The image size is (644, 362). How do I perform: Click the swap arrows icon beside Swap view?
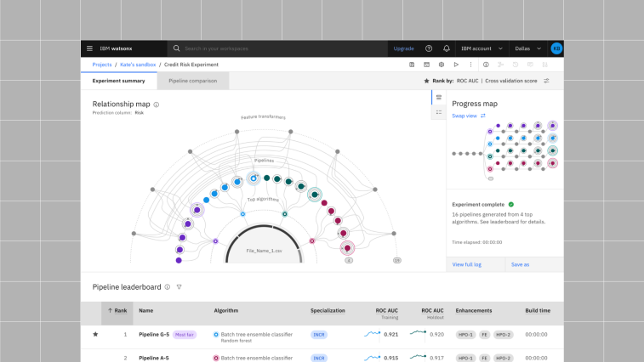point(483,116)
